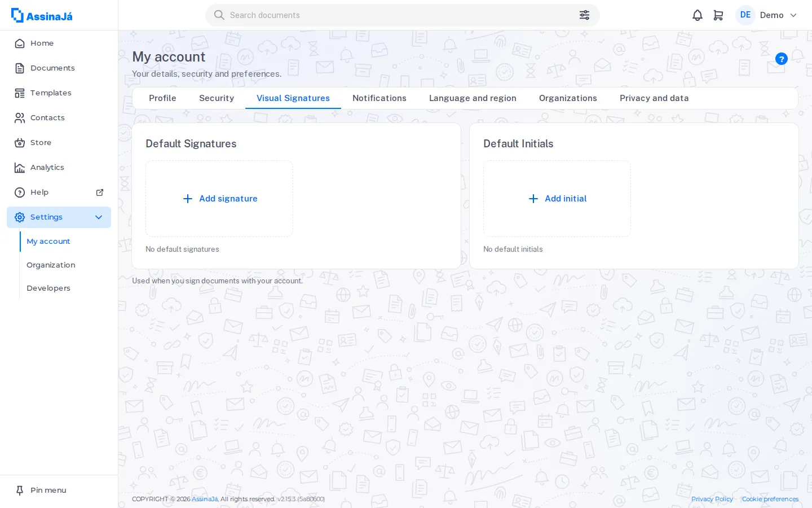
Task: Click the Help external link icon
Action: [x=100, y=192]
